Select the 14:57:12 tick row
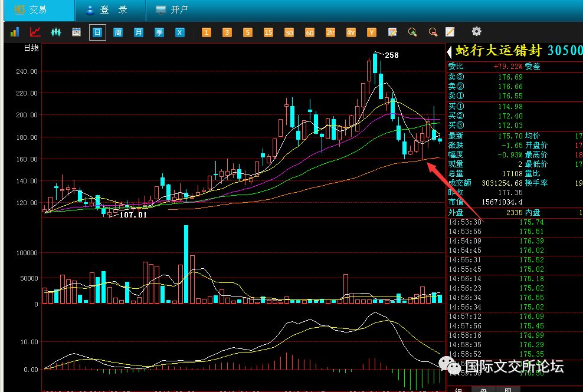583x392 pixels. coord(515,317)
